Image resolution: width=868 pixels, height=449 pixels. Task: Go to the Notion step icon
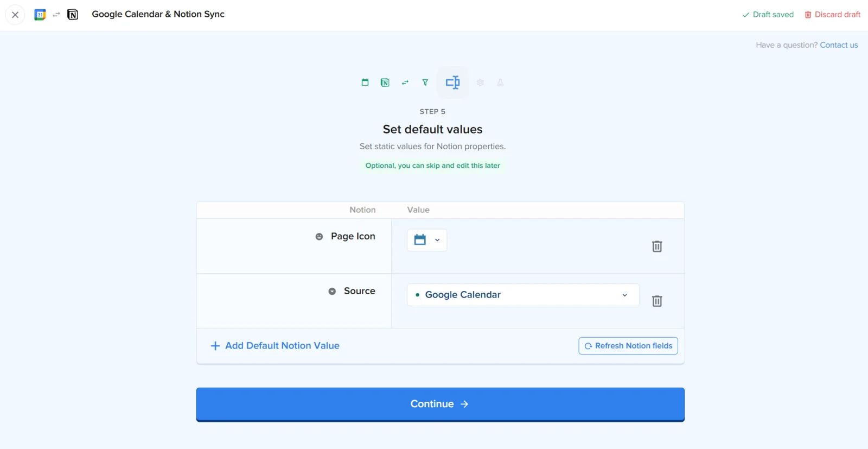[x=385, y=83]
